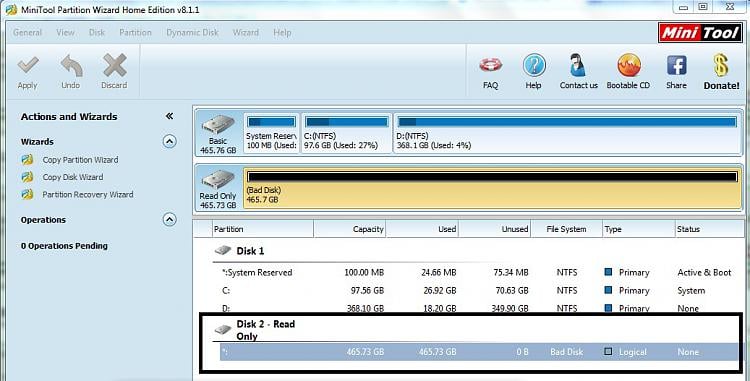Select the Basic 465.76 GB disk icon
This screenshot has height=381, width=750.
point(218,125)
